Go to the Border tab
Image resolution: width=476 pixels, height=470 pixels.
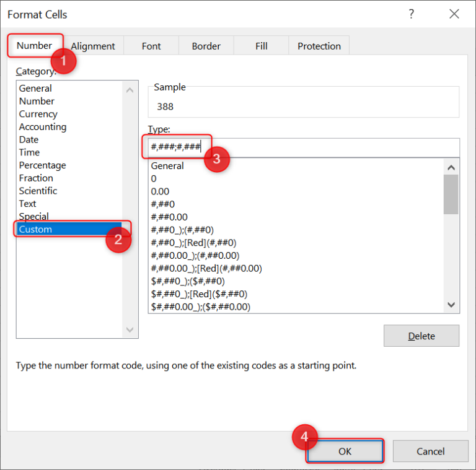(206, 46)
